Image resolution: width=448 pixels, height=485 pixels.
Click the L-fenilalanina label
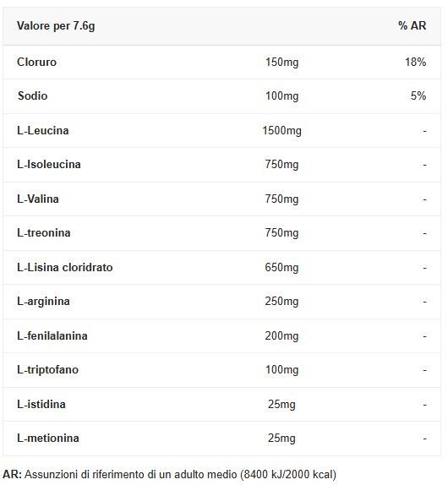tap(52, 336)
